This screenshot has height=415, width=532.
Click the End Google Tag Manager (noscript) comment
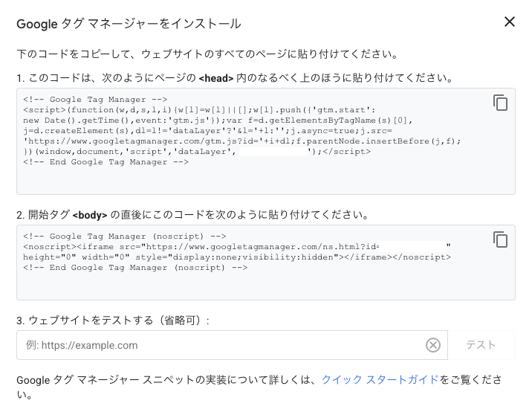click(135, 267)
